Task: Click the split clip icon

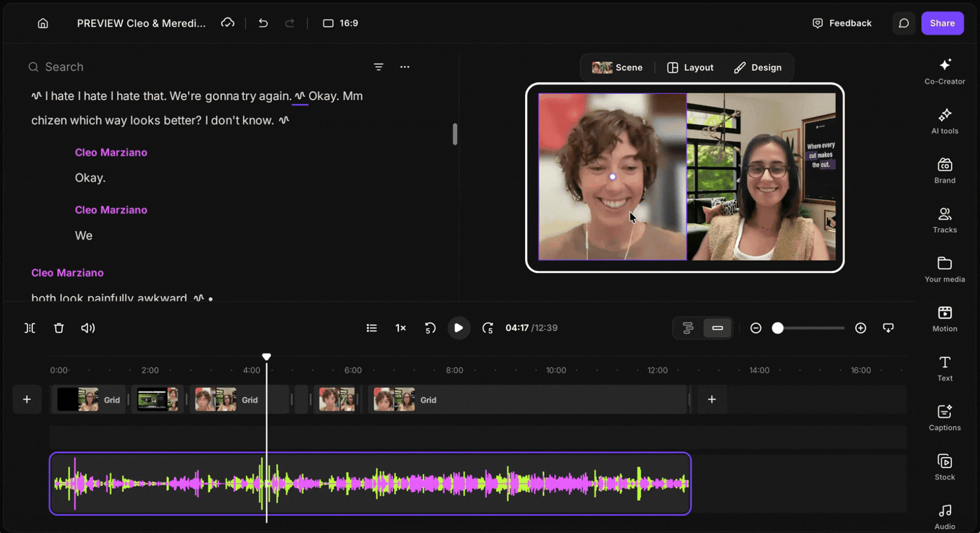Action: [x=30, y=328]
